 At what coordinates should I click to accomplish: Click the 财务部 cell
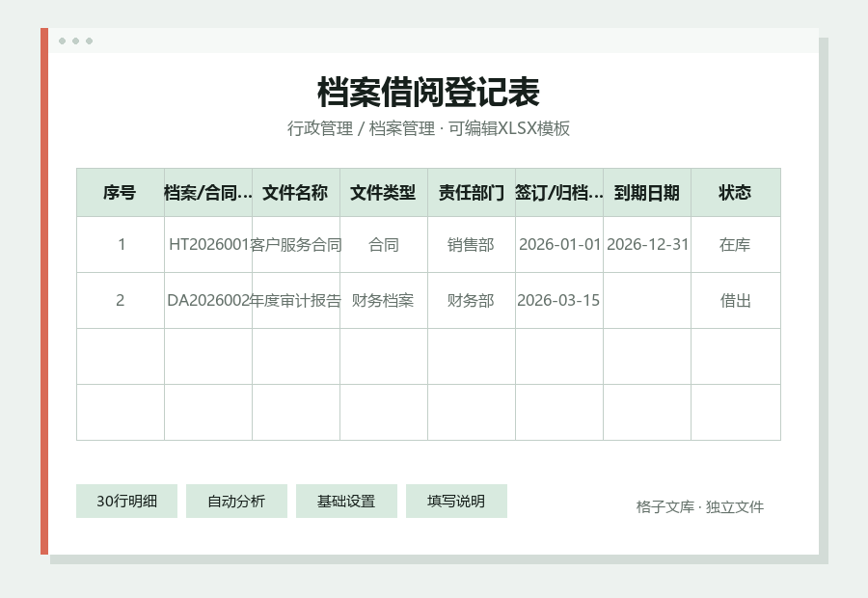point(471,301)
